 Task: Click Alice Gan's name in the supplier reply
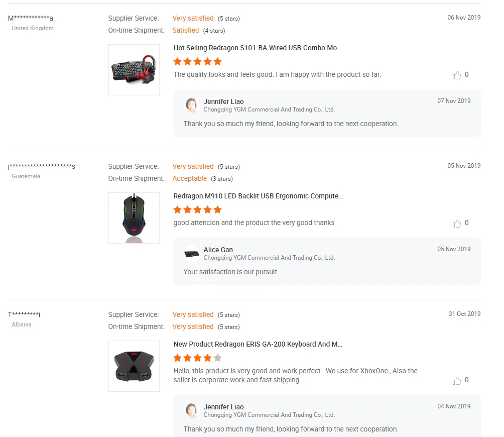tap(218, 250)
